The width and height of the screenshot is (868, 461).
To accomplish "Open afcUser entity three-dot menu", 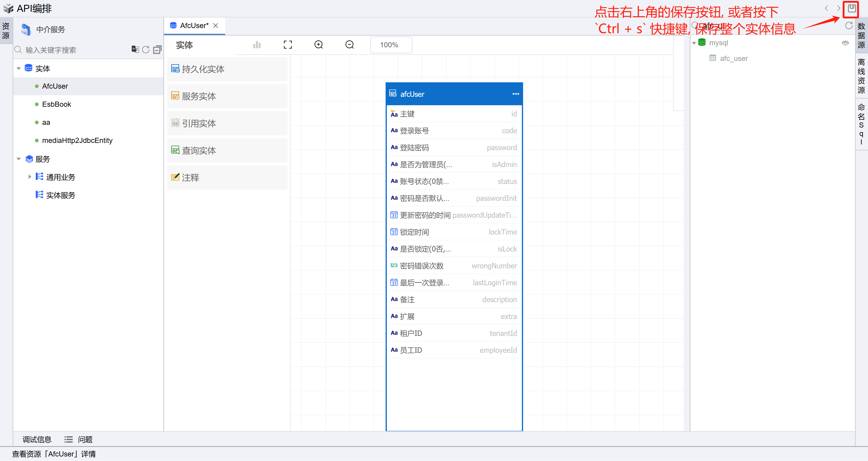I will tap(515, 94).
